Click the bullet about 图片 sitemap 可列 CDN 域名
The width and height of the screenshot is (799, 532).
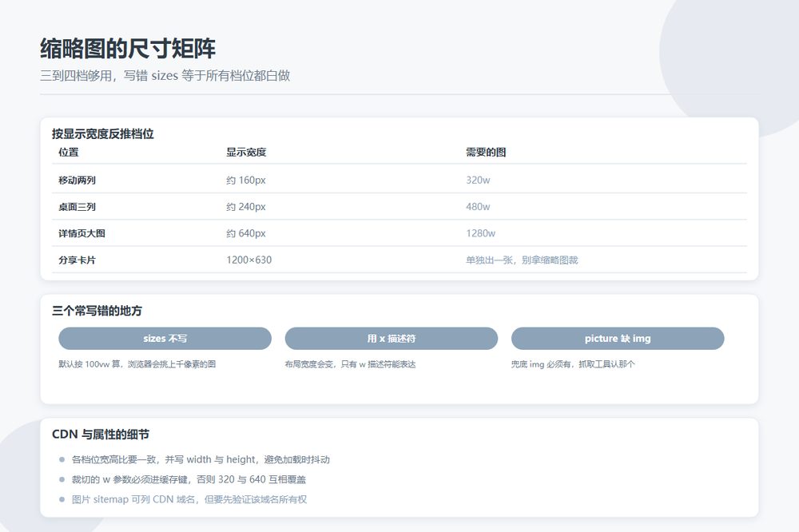pyautogui.click(x=189, y=499)
